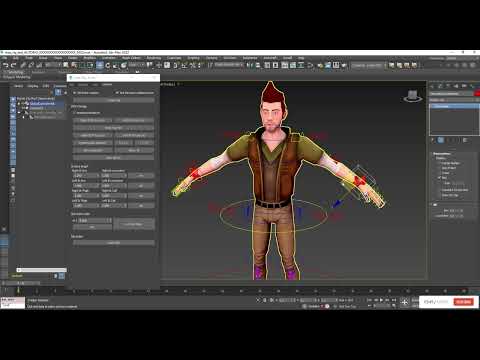Toggle the checked option in the Parameters rollout

tap(440, 178)
